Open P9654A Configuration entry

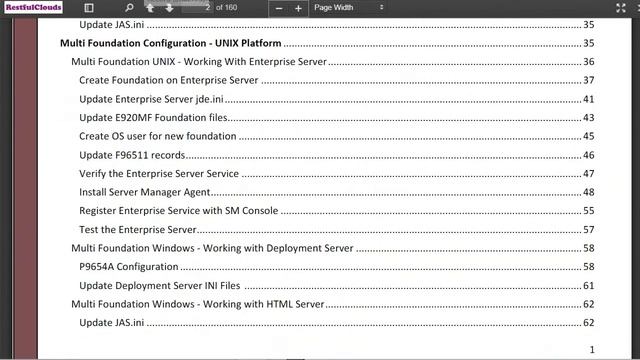pyautogui.click(x=129, y=267)
